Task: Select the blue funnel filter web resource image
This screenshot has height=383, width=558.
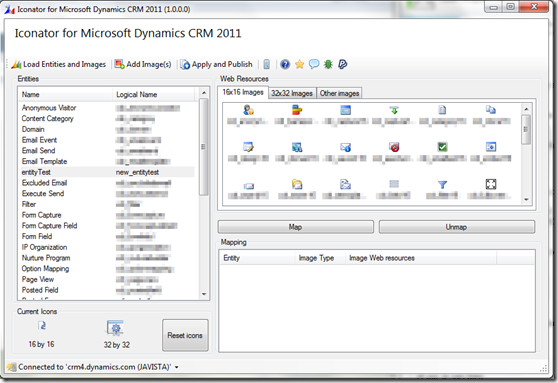Action: tap(442, 184)
